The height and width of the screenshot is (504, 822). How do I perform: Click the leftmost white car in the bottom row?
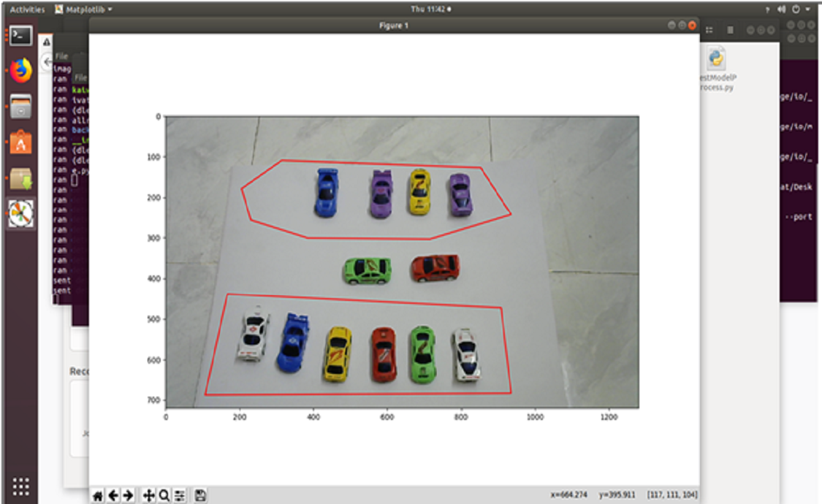(x=253, y=334)
